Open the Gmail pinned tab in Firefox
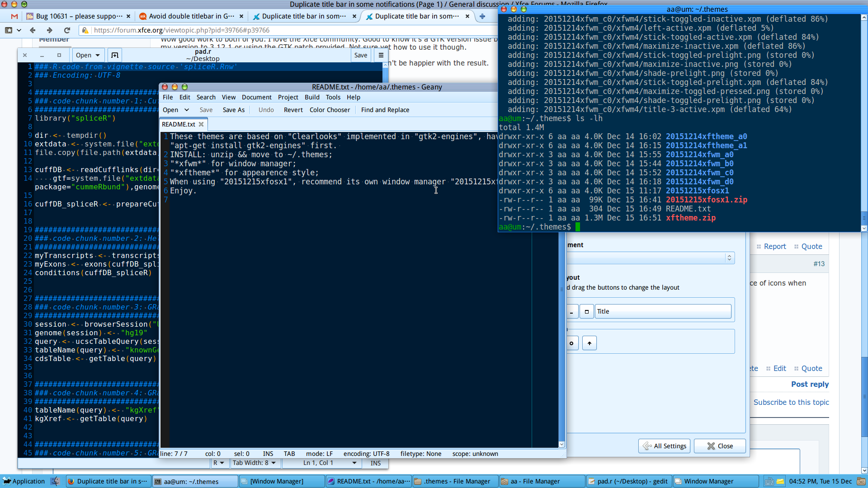Viewport: 868px width, 488px height. (14, 16)
